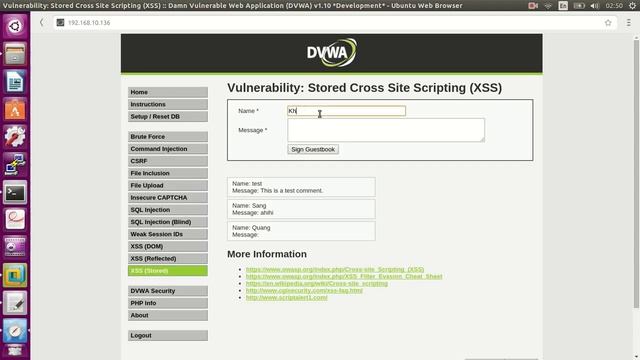Click the DVWA logo in the header
Image resolution: width=640 pixels, height=360 pixels.
(331, 53)
